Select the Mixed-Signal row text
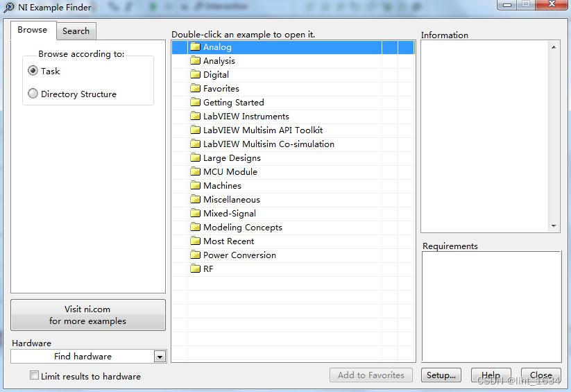Screen dimensions: 571x392 (230, 214)
